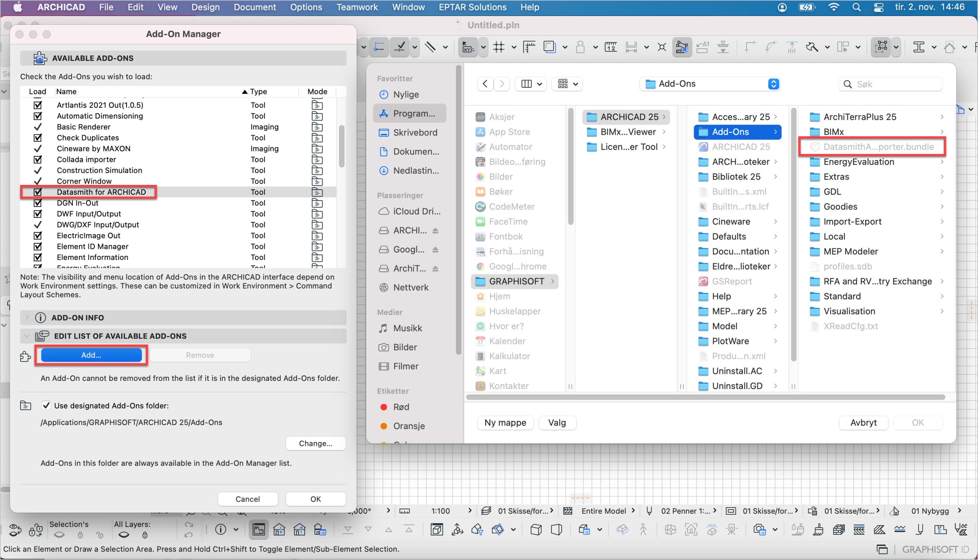
Task: Toggle the Automatic Dimensioning load checkbox
Action: coord(38,116)
